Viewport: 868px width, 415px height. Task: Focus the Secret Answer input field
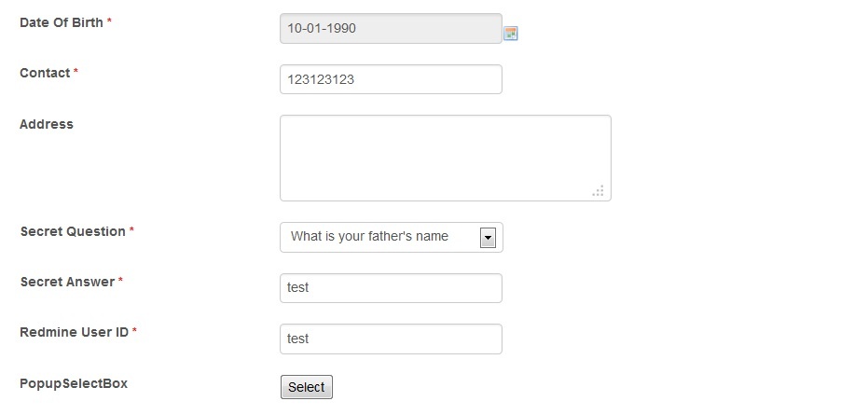coord(391,288)
